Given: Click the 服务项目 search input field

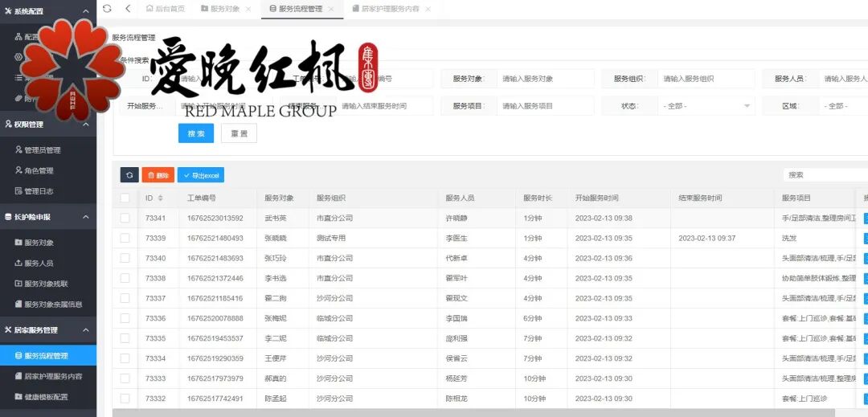Looking at the screenshot, I should 545,105.
